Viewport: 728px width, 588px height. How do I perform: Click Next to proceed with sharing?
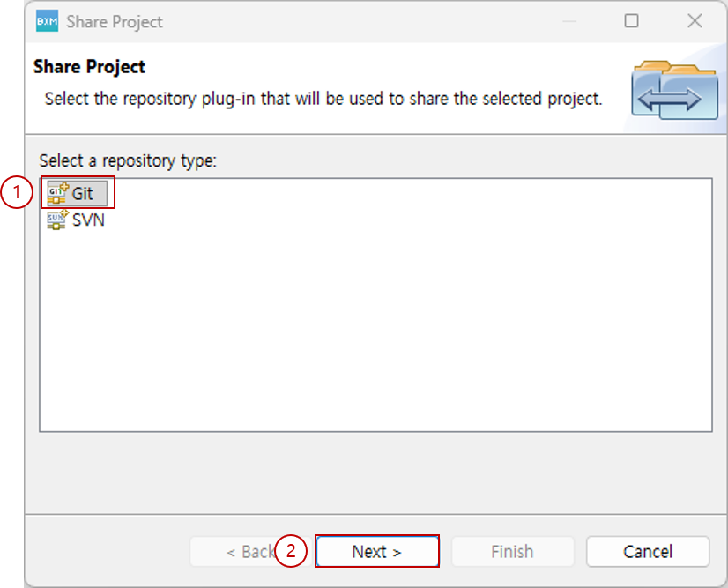377,551
